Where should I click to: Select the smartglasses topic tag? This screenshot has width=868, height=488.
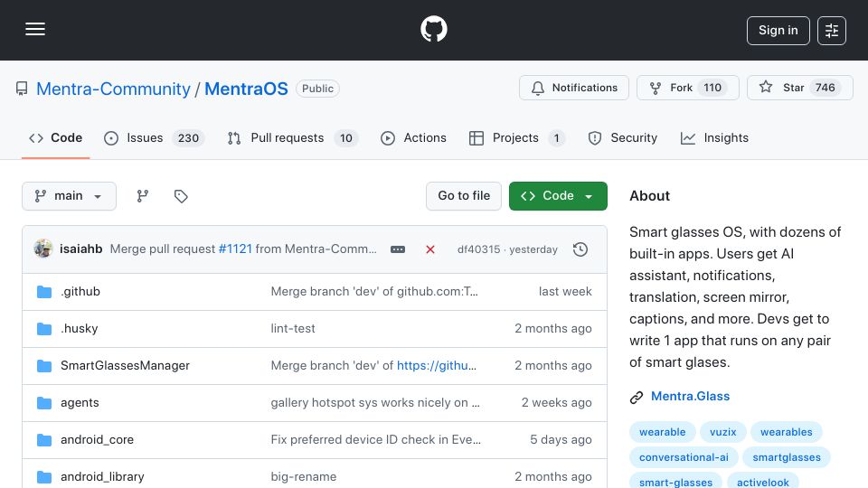[786, 457]
